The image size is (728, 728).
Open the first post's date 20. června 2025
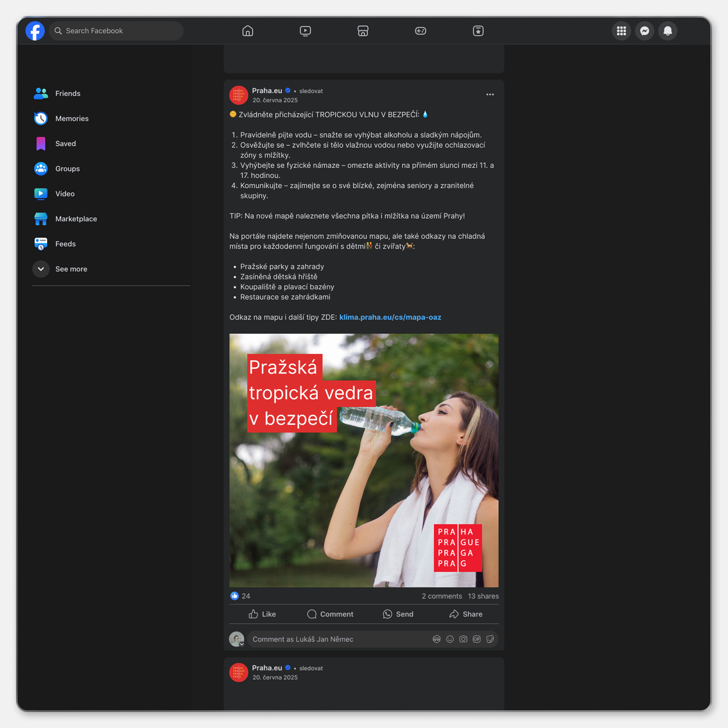click(275, 100)
